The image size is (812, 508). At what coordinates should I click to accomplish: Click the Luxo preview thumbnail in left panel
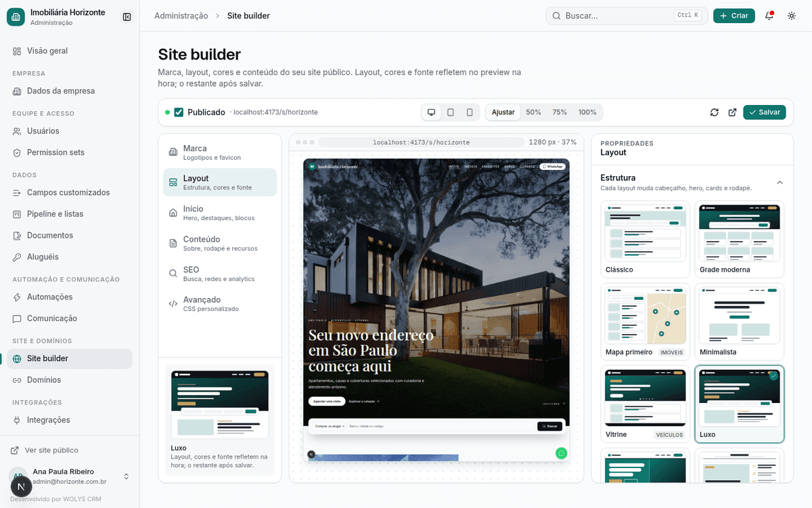(x=220, y=404)
